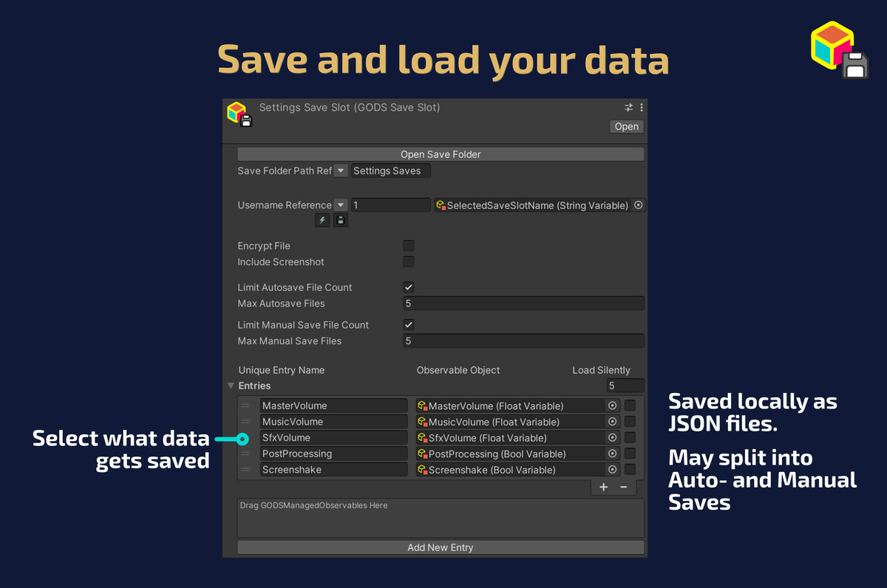The width and height of the screenshot is (887, 588).
Task: Open object picker for SelectedSaveSlotName variable
Action: pyautogui.click(x=639, y=205)
